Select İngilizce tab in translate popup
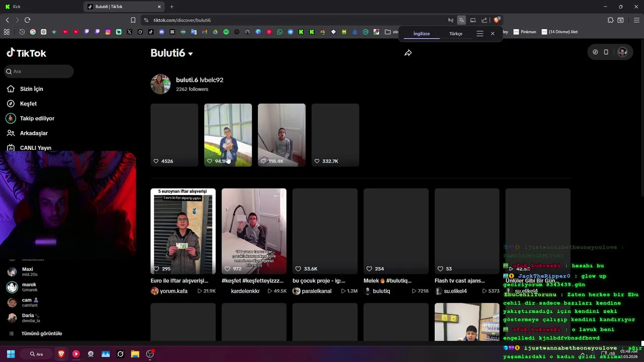The width and height of the screenshot is (644, 362). [x=422, y=34]
